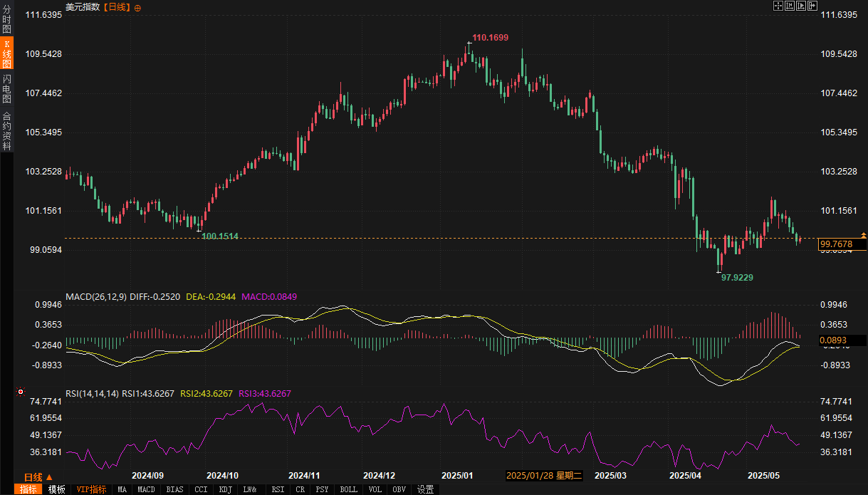
Task: Enable the KDJ indicator
Action: point(225,489)
